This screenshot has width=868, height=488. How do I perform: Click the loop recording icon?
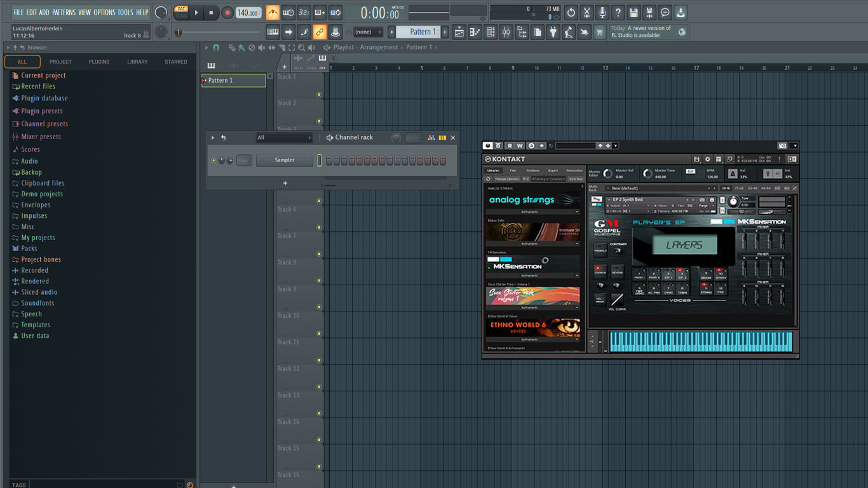(x=336, y=12)
